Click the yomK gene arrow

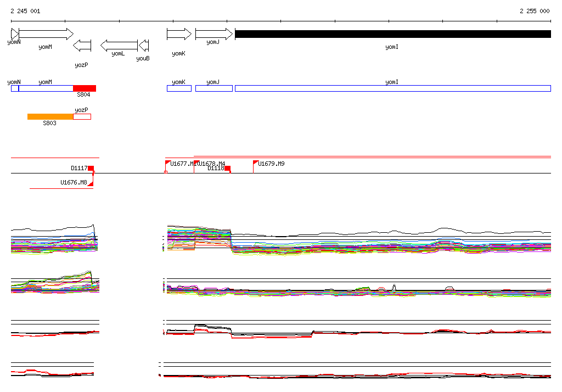pos(179,34)
